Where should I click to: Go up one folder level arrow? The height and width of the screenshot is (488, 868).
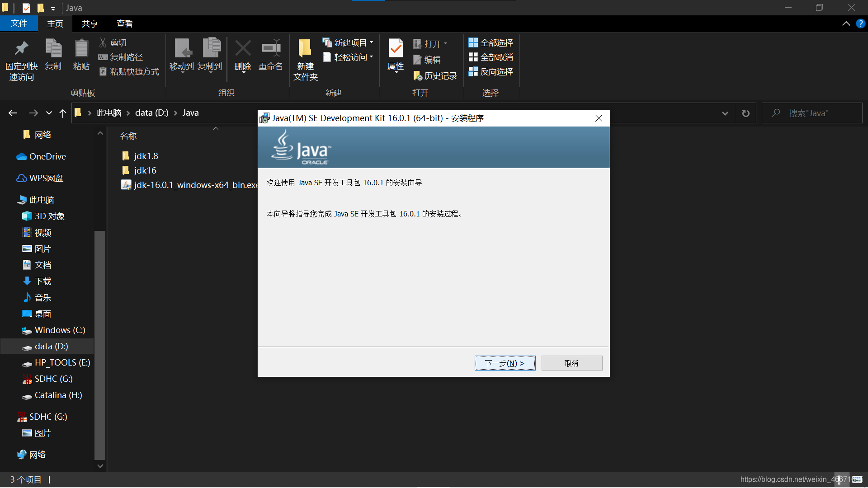tap(63, 113)
